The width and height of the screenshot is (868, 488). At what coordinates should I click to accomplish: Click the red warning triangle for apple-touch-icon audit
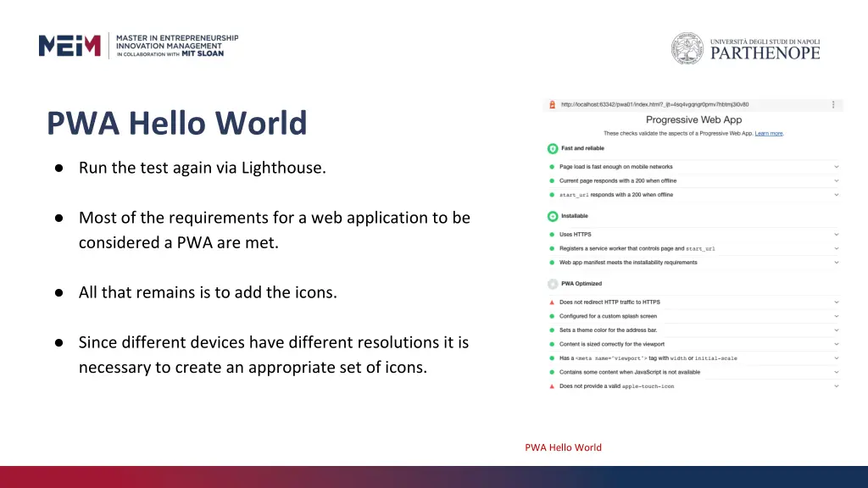[551, 386]
